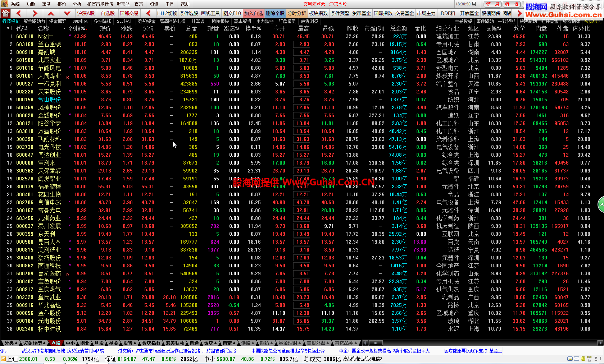
Task: Click the table-corner dropdown icon left of 代码
Action: coord(8,28)
